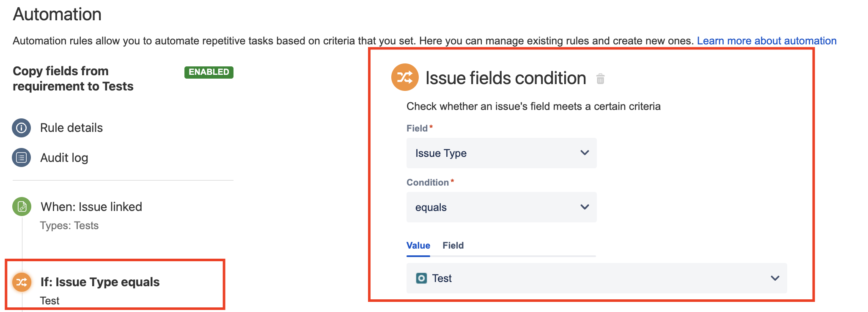Click the Types: Tests trigger subtitle
The image size is (868, 312).
pyautogui.click(x=69, y=226)
